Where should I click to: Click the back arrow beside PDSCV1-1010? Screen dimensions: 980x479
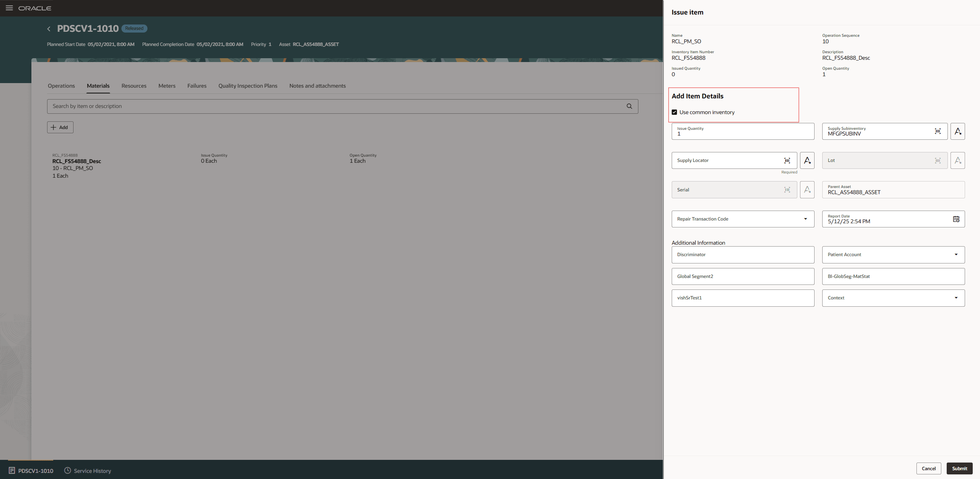click(x=49, y=29)
